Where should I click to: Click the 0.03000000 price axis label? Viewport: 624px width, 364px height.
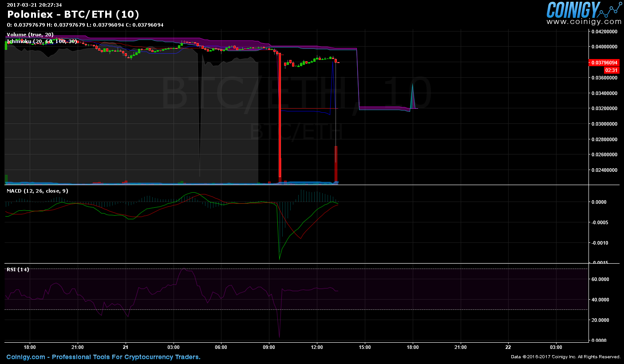604,124
